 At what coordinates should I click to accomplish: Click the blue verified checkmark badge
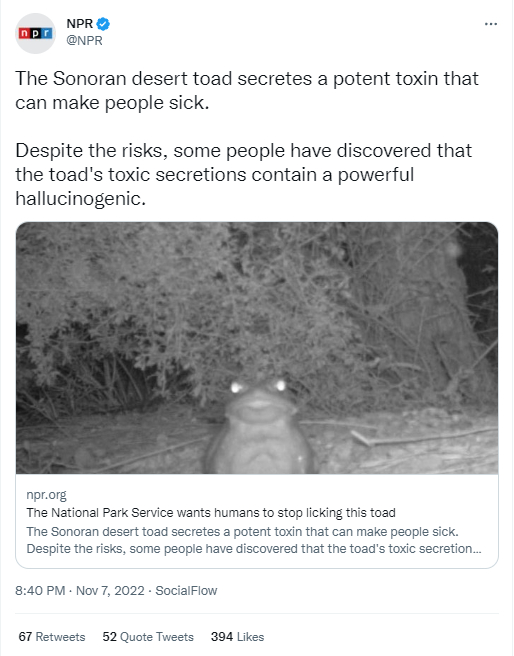pyautogui.click(x=103, y=24)
